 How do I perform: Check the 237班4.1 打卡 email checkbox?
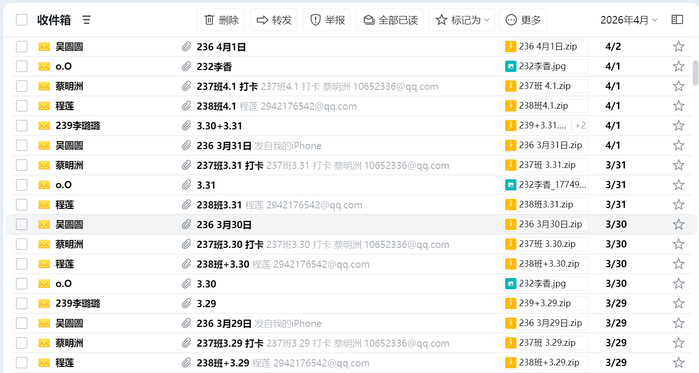click(x=21, y=86)
